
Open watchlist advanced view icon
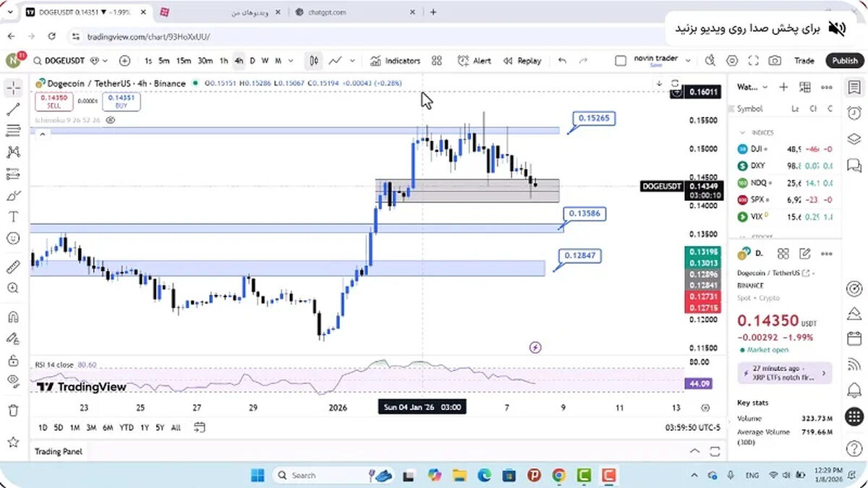tap(805, 87)
